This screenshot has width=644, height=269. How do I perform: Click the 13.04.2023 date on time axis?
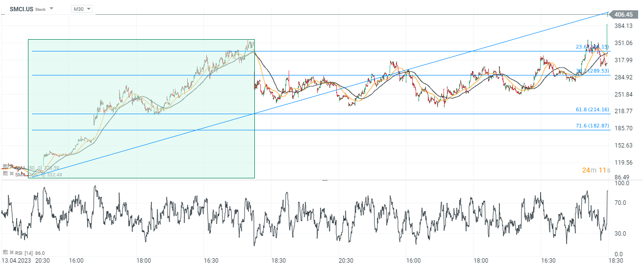coord(15,261)
